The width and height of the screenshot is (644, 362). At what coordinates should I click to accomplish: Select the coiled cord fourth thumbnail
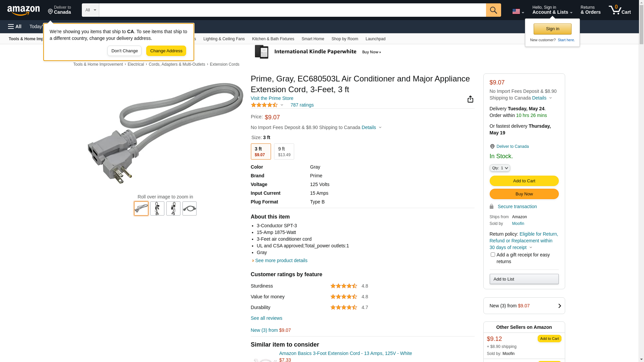[x=190, y=208]
